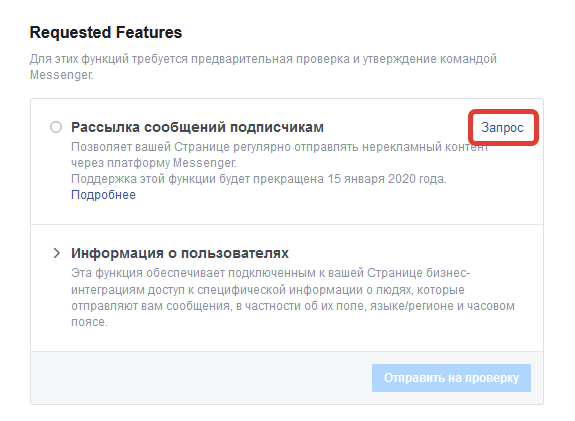
Task: Click the word Messenger below the heading
Action: 61,75
